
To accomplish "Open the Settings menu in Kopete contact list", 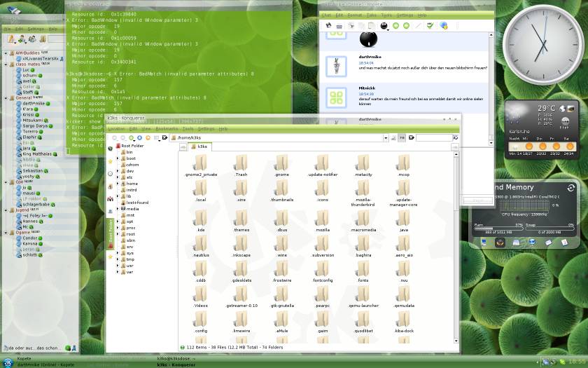I will pos(36,29).
